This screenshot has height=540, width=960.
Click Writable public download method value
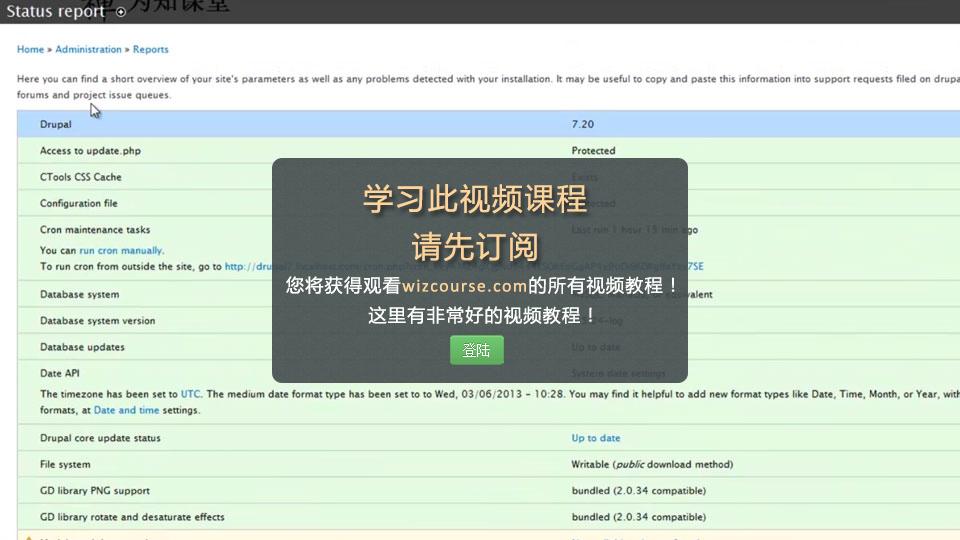point(652,465)
